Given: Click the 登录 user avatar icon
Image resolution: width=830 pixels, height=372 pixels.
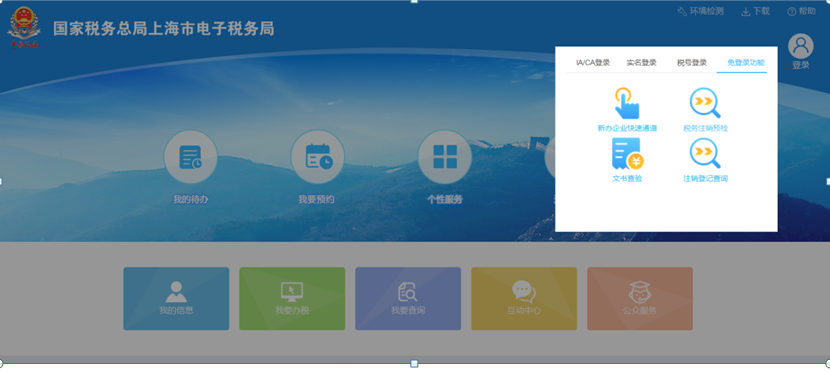Looking at the screenshot, I should [x=800, y=46].
